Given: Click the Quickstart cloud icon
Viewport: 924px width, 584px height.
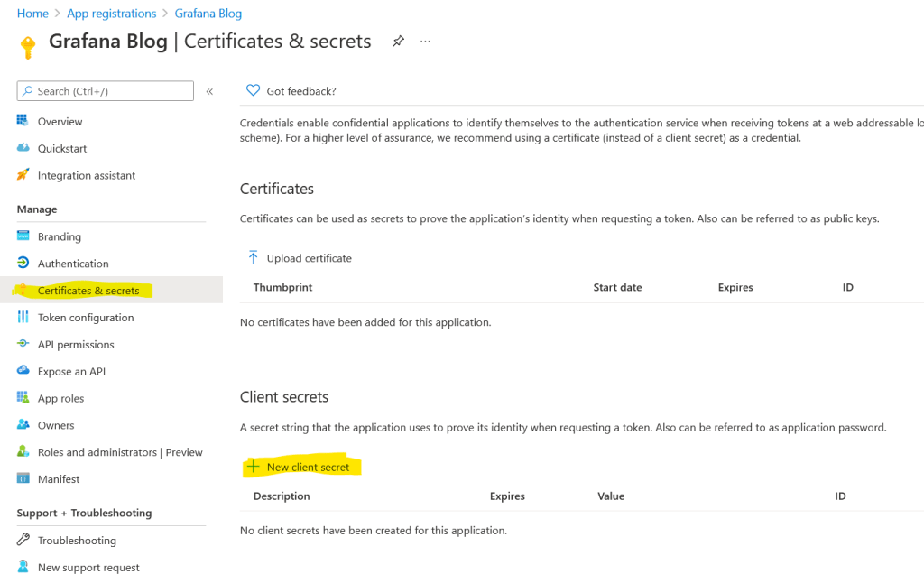Looking at the screenshot, I should click(x=23, y=148).
